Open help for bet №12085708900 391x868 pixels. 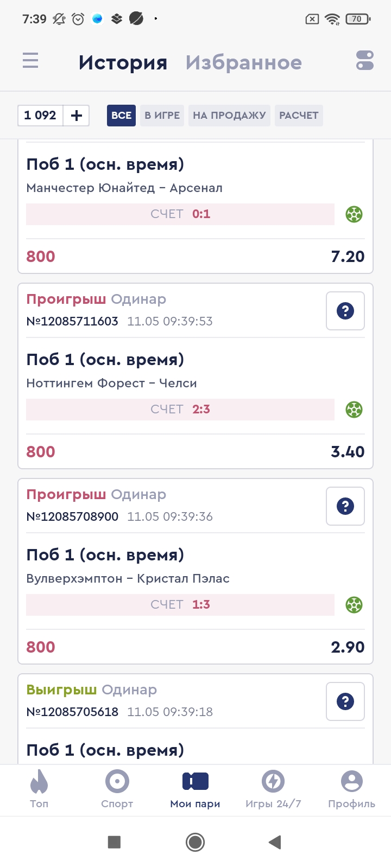click(345, 506)
